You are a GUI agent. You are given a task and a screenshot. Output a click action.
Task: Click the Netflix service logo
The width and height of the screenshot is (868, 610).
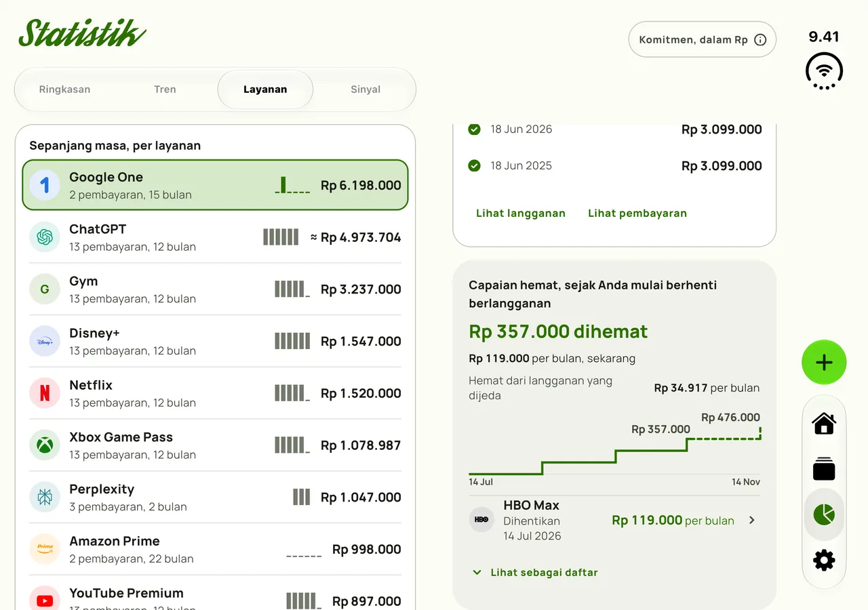pyautogui.click(x=45, y=393)
